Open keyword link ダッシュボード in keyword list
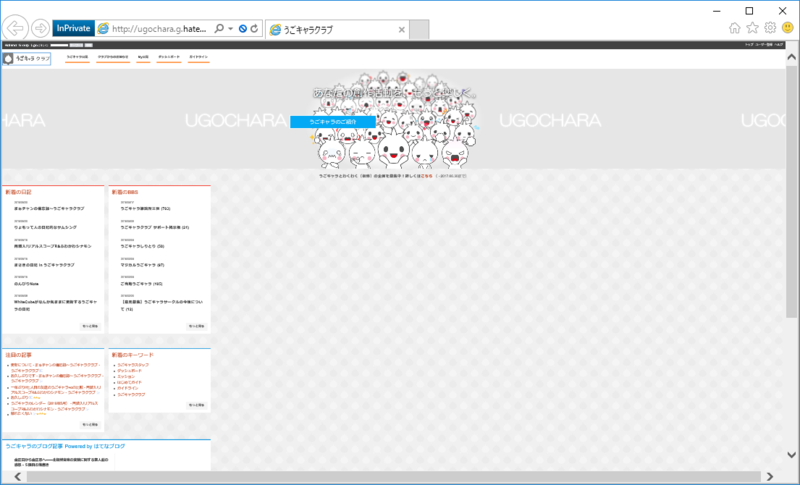The height and width of the screenshot is (485, 800). pyautogui.click(x=130, y=371)
